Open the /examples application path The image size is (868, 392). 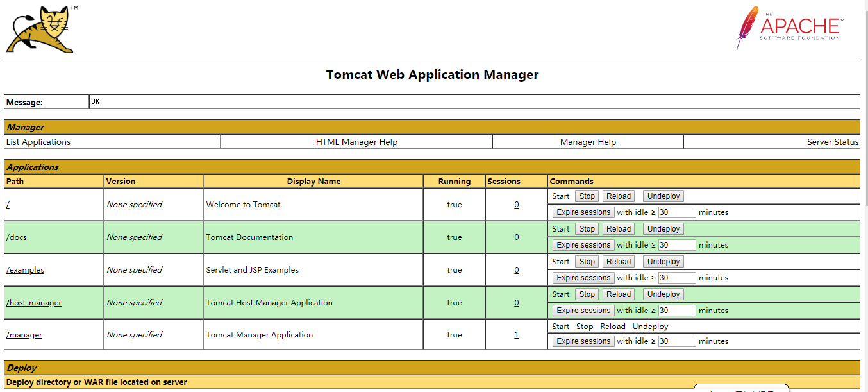pos(25,269)
